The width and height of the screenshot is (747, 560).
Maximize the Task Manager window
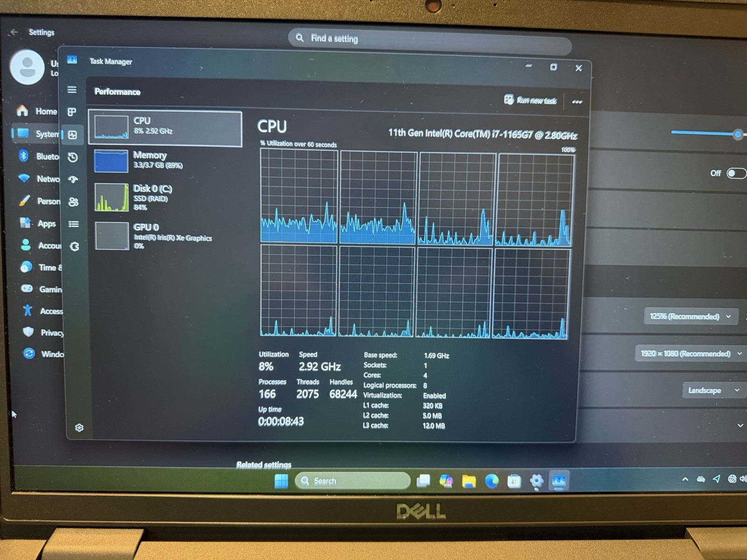pos(553,67)
